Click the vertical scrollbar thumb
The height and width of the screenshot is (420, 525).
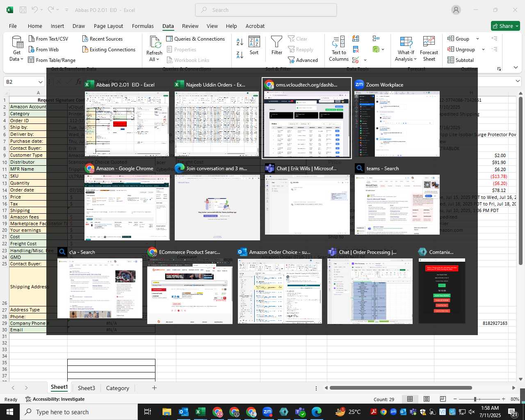521,180
